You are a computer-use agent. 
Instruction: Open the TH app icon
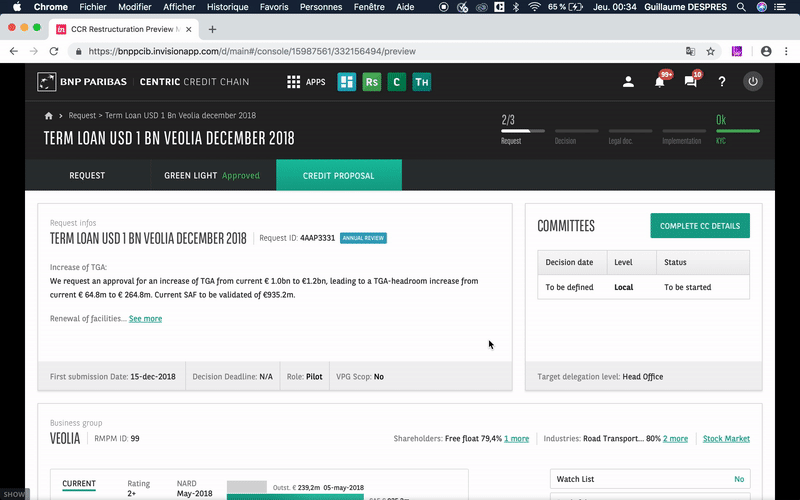click(421, 82)
